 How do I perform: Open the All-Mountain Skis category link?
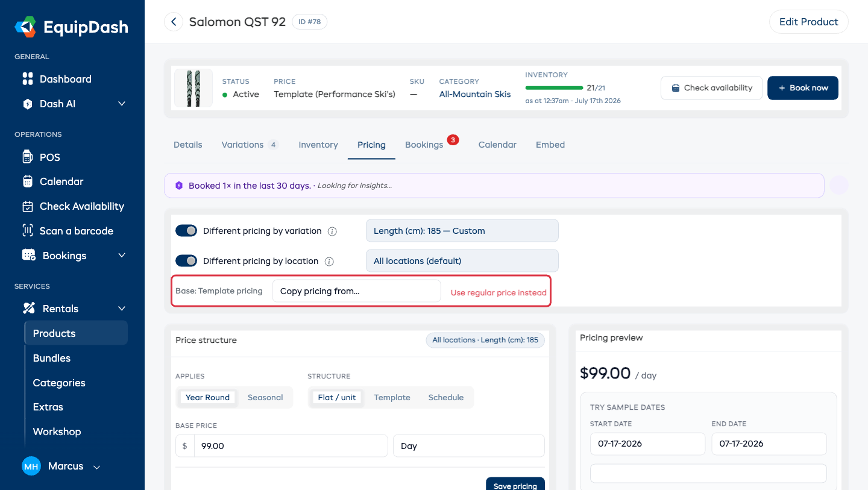pos(475,94)
